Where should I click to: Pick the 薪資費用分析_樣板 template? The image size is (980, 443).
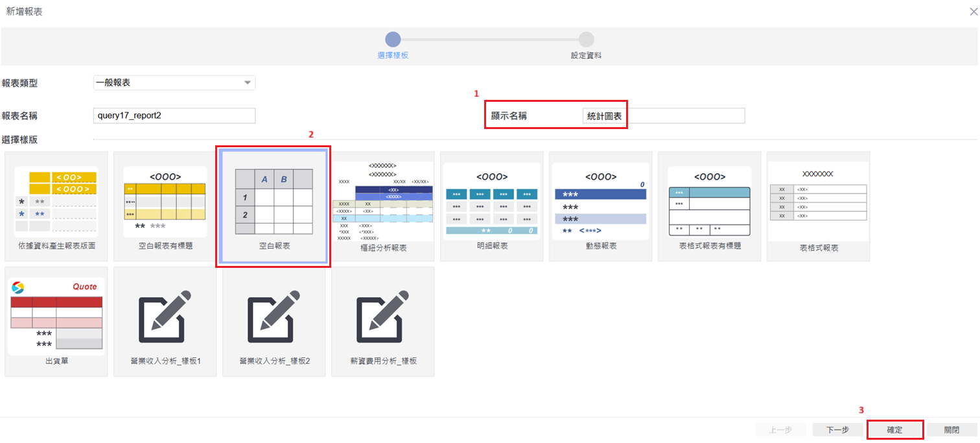tap(383, 316)
